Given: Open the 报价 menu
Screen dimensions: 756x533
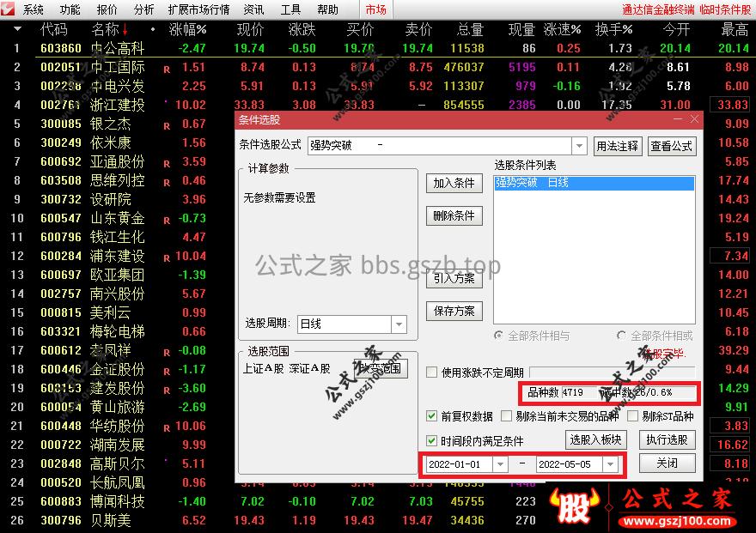Looking at the screenshot, I should click(107, 9).
